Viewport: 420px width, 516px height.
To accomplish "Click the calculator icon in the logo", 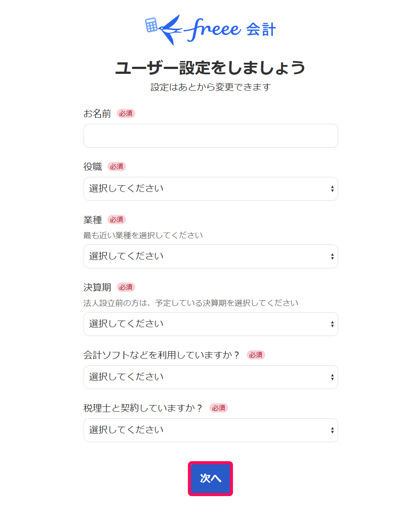I will pos(151,25).
